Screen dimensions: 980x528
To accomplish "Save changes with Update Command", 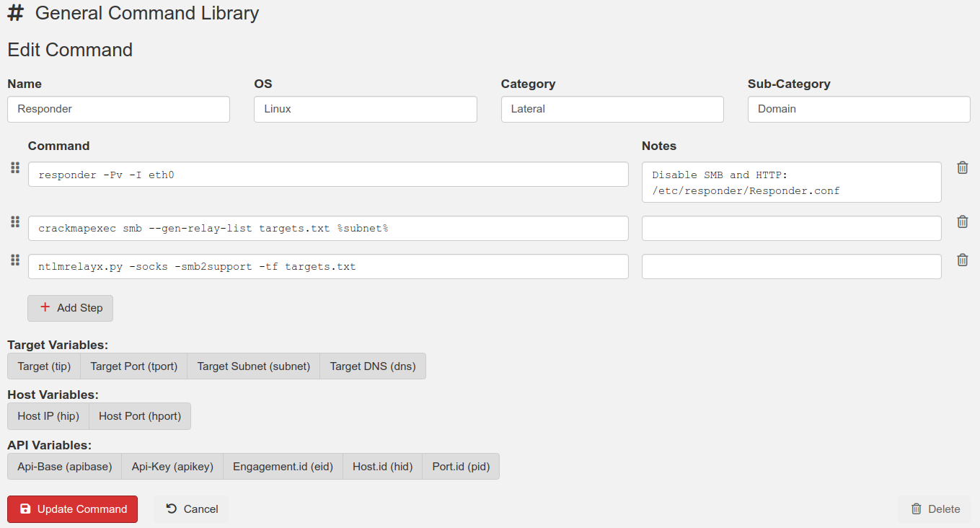I will (72, 509).
